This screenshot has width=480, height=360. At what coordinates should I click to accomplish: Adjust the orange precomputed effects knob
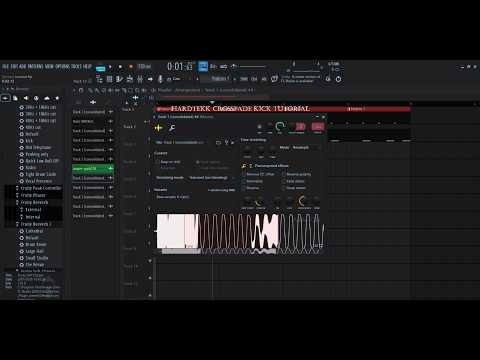[302, 201]
